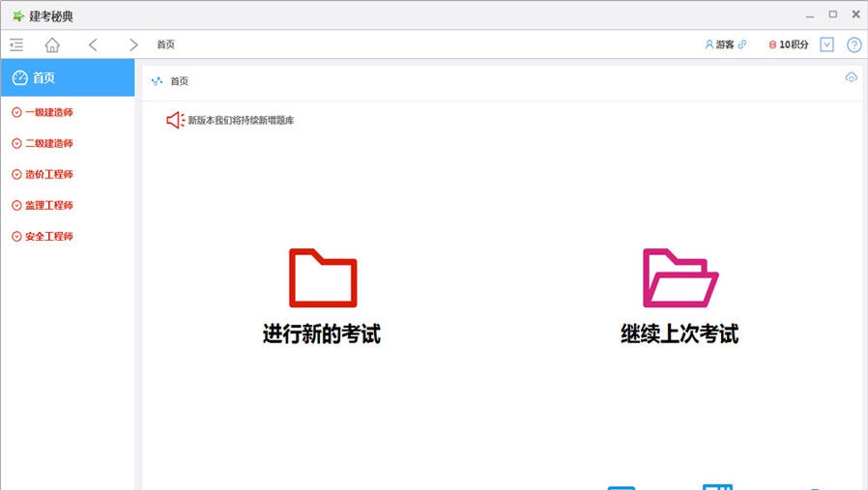
Task: Expand 造价工程师 category
Action: (x=43, y=174)
